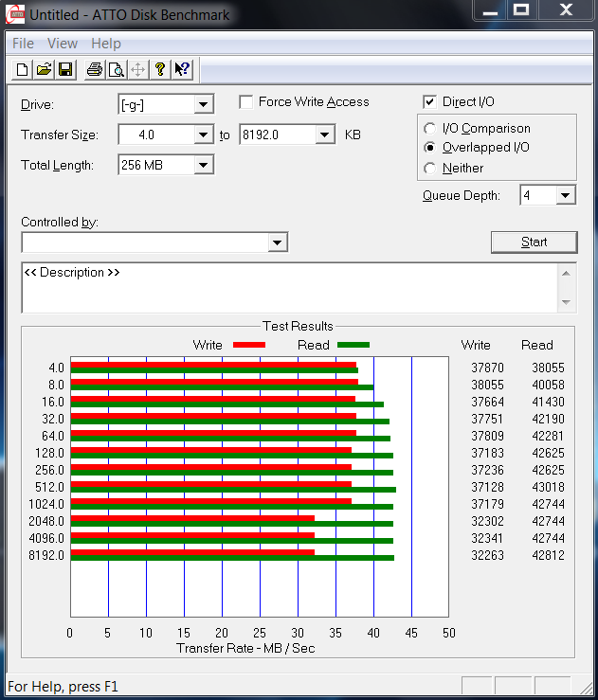Activate the context help pointer icon
The image size is (598, 700).
pyautogui.click(x=182, y=69)
